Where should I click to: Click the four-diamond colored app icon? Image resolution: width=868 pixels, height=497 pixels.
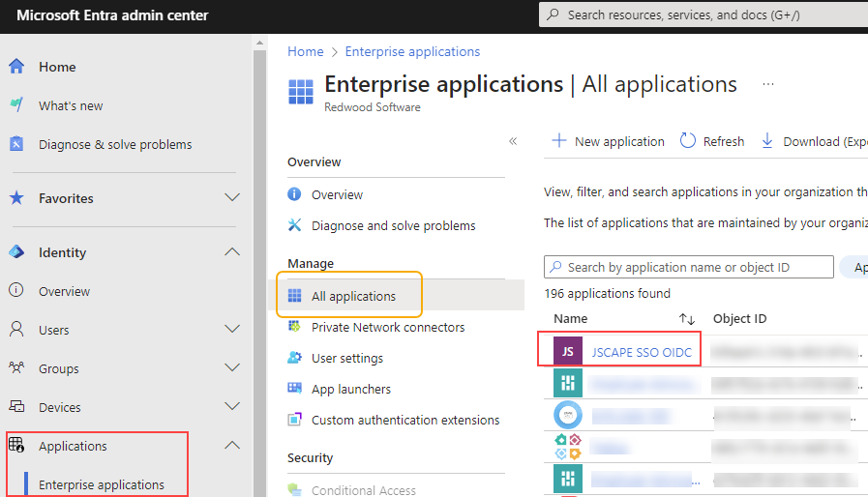568,447
